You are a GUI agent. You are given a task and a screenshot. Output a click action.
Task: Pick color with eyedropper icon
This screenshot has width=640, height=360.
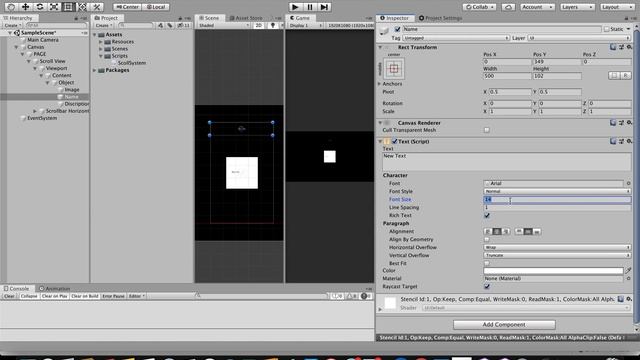(628, 271)
